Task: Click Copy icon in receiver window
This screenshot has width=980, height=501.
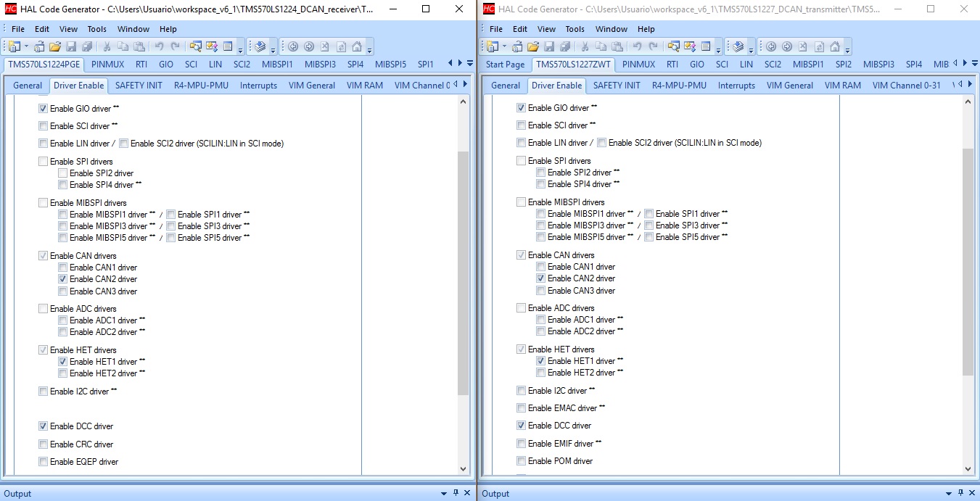Action: point(123,46)
